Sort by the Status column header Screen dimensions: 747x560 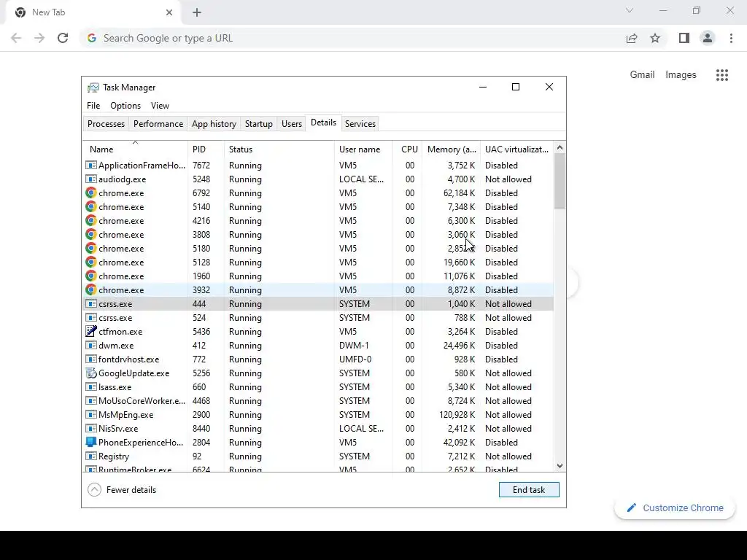tap(279, 149)
